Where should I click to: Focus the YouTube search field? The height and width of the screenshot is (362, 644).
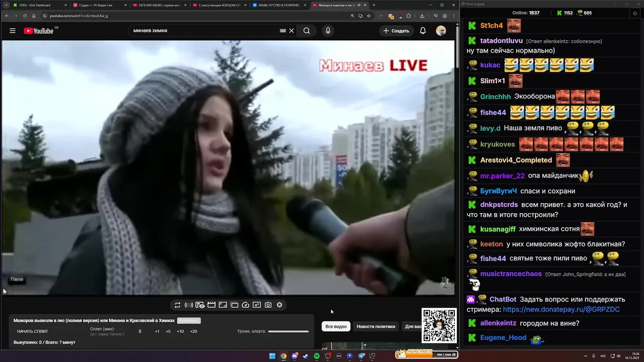pos(204,31)
